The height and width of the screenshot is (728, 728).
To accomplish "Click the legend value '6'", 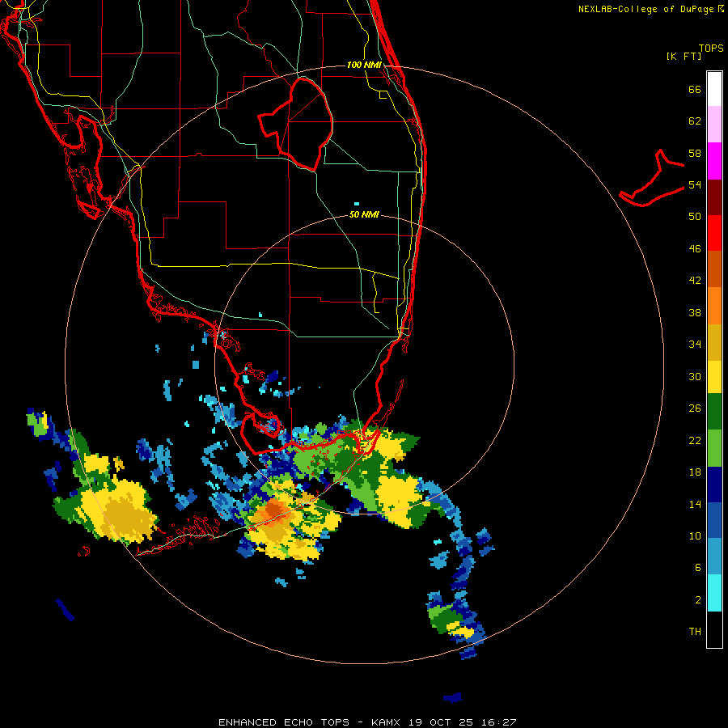I will (698, 567).
